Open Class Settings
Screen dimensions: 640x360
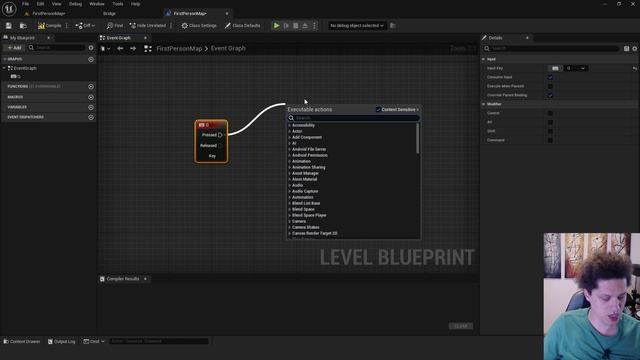(x=199, y=26)
